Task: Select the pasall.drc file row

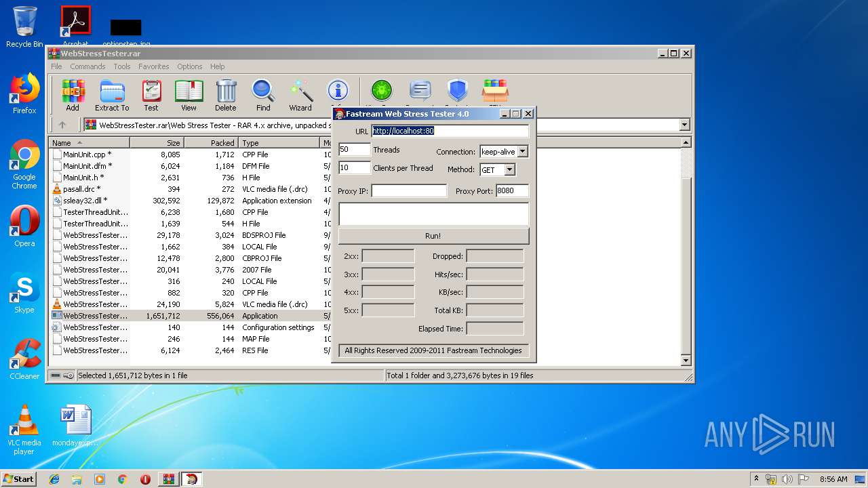Action: click(x=190, y=189)
